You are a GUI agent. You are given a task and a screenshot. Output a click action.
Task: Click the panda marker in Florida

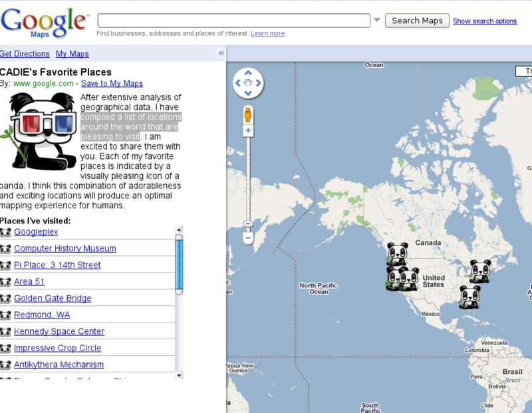[469, 297]
